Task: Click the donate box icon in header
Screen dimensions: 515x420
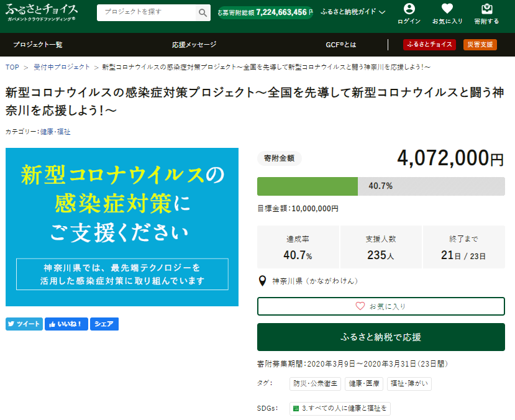Action: coord(486,14)
